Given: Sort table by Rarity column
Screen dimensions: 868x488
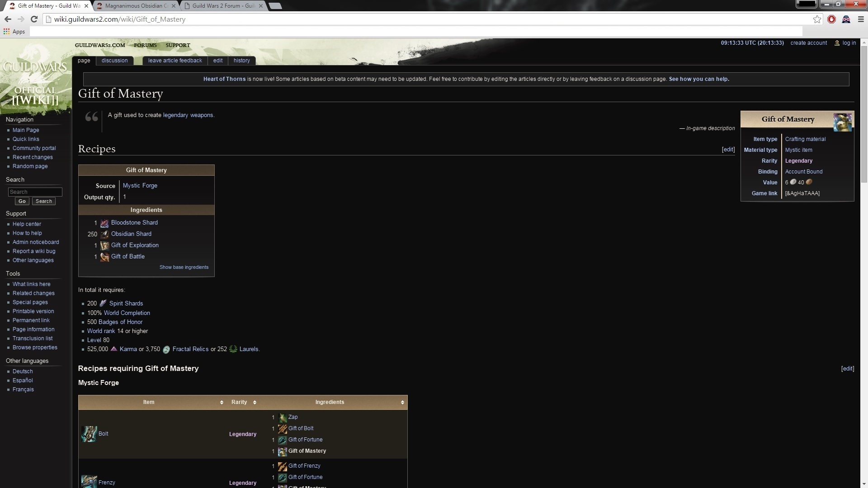Looking at the screenshot, I should (x=255, y=402).
